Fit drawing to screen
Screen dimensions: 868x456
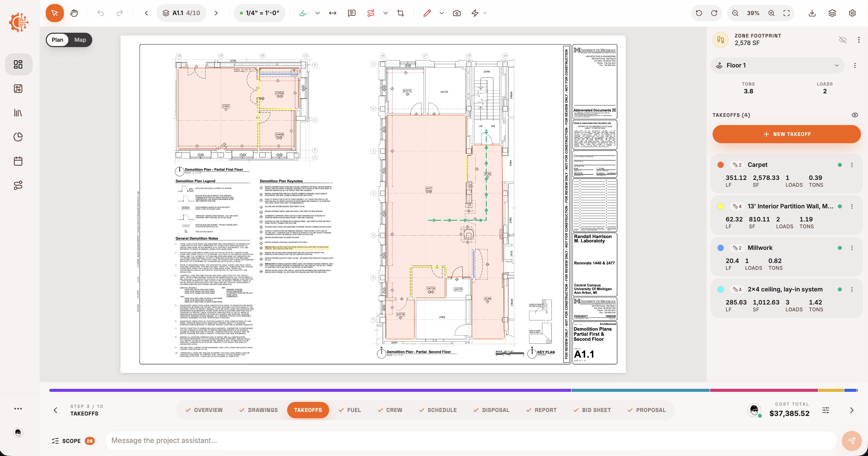[787, 13]
